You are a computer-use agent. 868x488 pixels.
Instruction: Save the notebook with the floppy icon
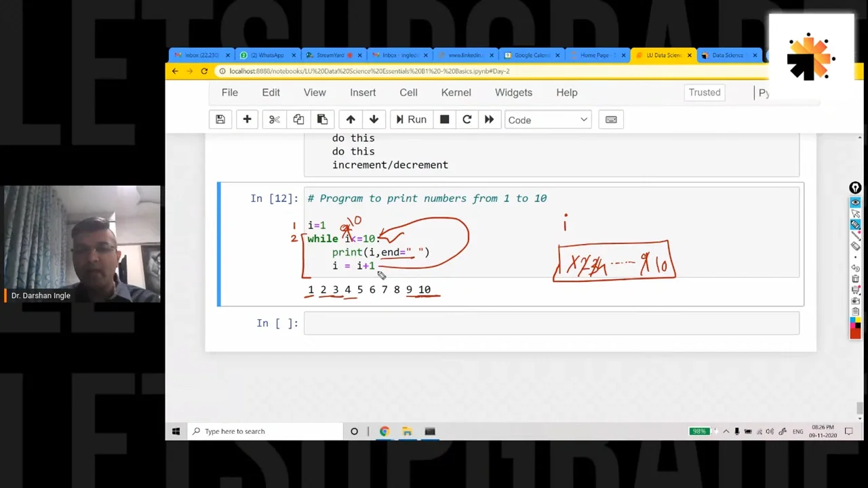pyautogui.click(x=220, y=120)
